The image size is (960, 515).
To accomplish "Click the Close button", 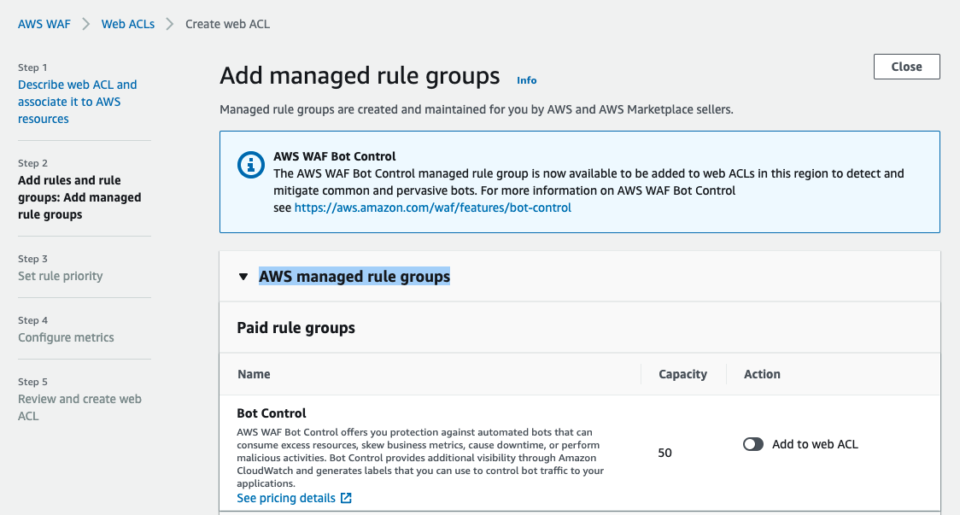I will tap(907, 67).
